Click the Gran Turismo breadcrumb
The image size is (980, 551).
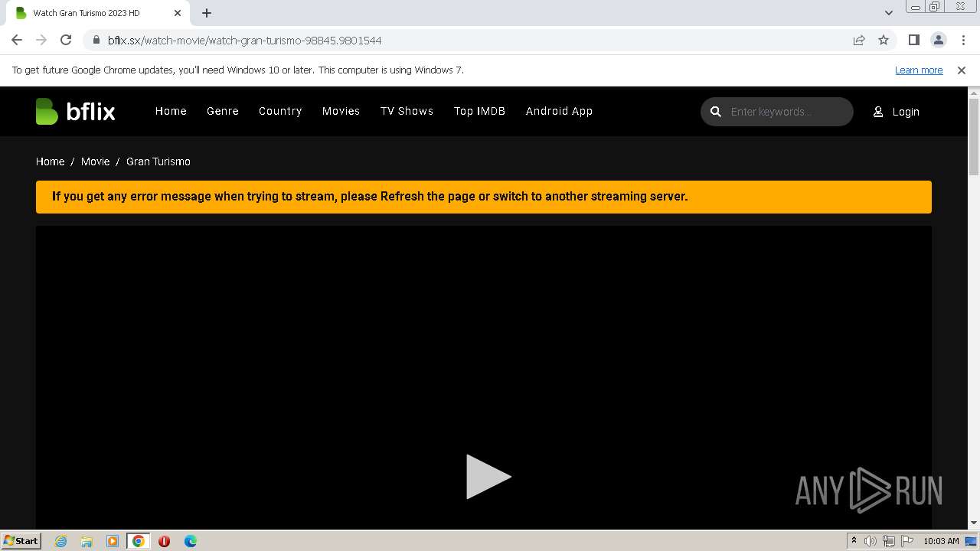pos(158,161)
